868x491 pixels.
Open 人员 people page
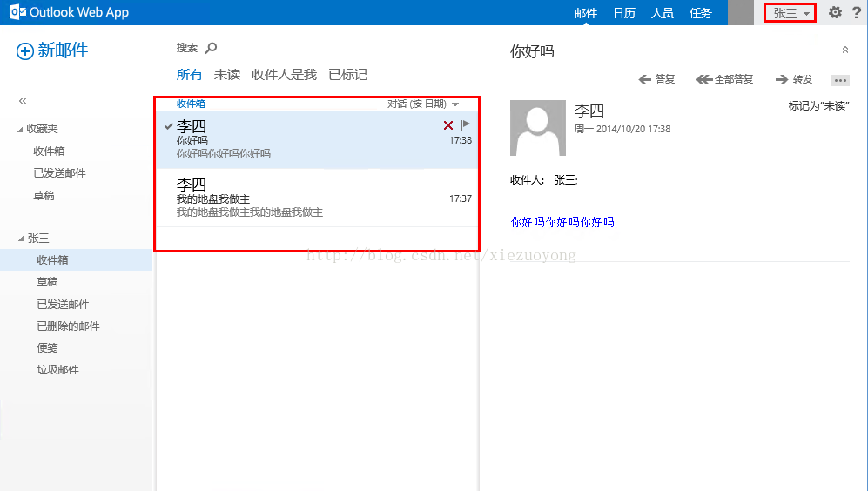click(x=662, y=13)
